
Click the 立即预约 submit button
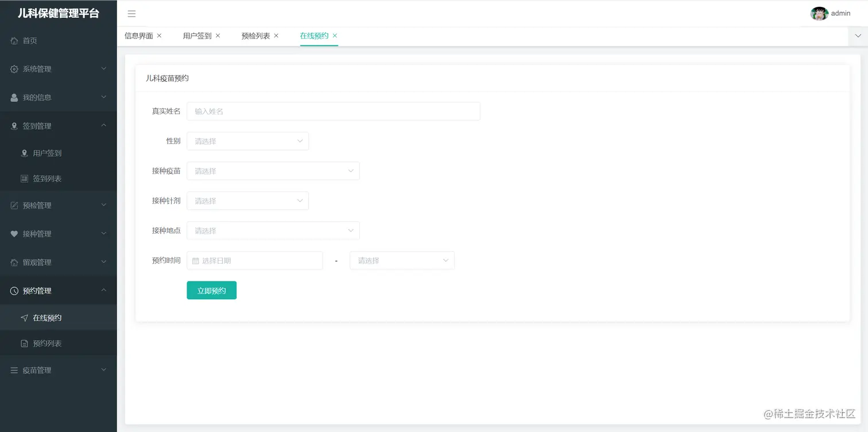[x=212, y=291]
